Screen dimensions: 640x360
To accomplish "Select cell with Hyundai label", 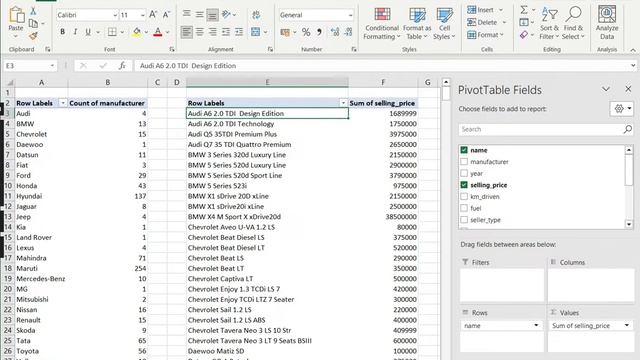I will coord(41,196).
